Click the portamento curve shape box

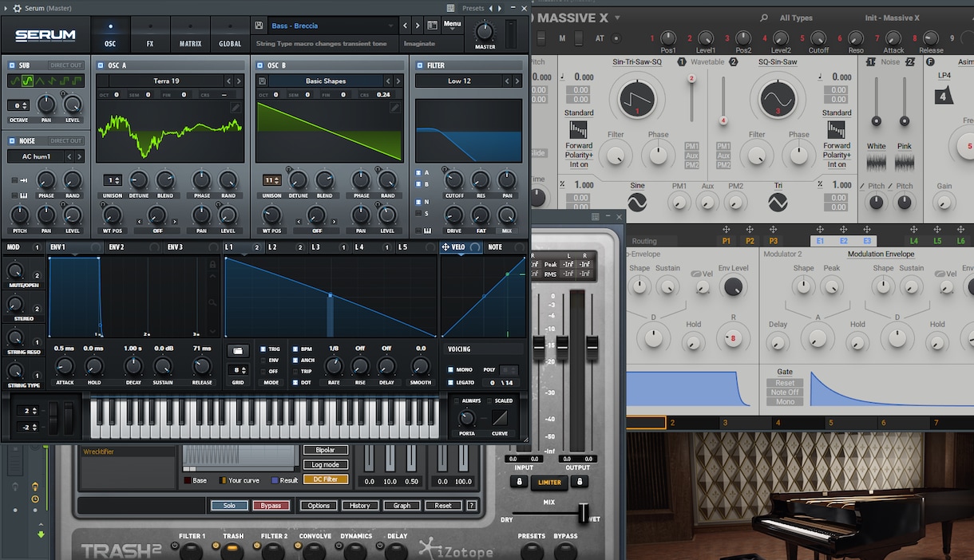[x=500, y=418]
